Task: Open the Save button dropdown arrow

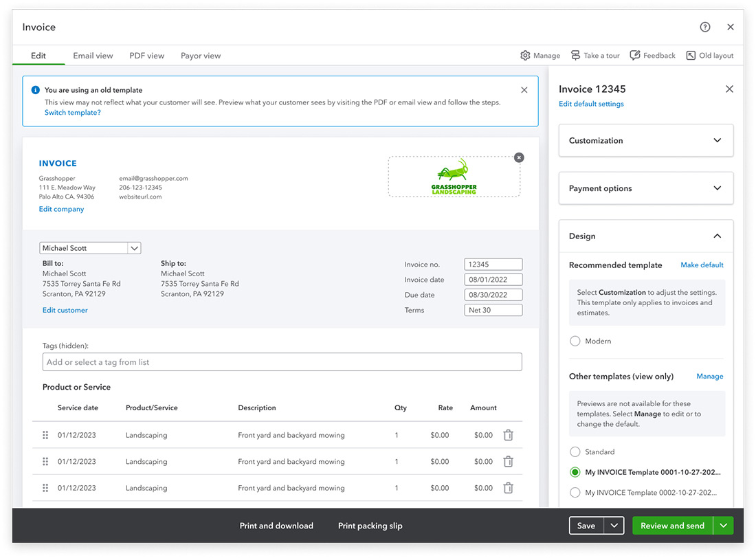Action: (x=614, y=526)
